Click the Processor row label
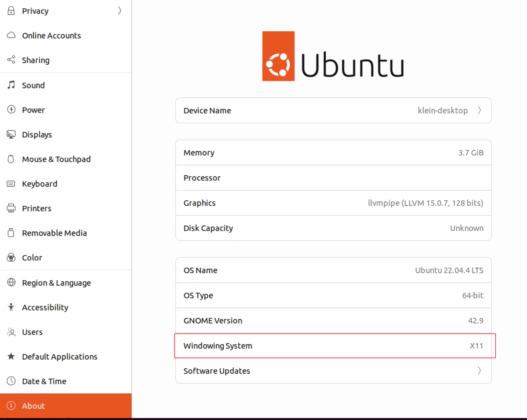The height and width of the screenshot is (420, 527). (x=202, y=178)
